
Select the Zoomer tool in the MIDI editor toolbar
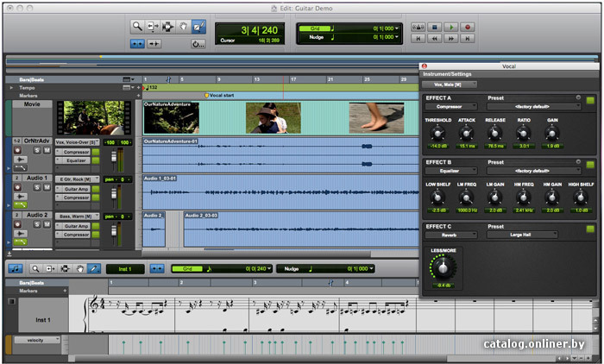click(35, 268)
